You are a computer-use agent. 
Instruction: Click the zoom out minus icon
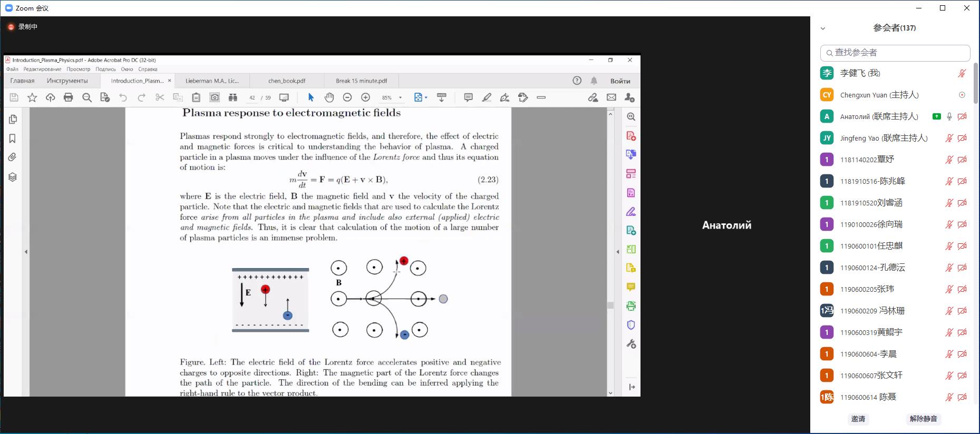347,97
